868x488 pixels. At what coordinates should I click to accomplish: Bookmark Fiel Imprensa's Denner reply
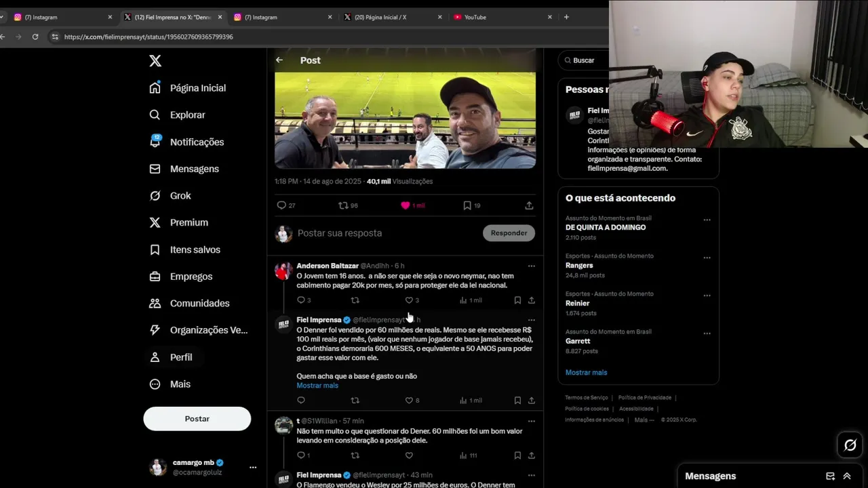pyautogui.click(x=517, y=401)
